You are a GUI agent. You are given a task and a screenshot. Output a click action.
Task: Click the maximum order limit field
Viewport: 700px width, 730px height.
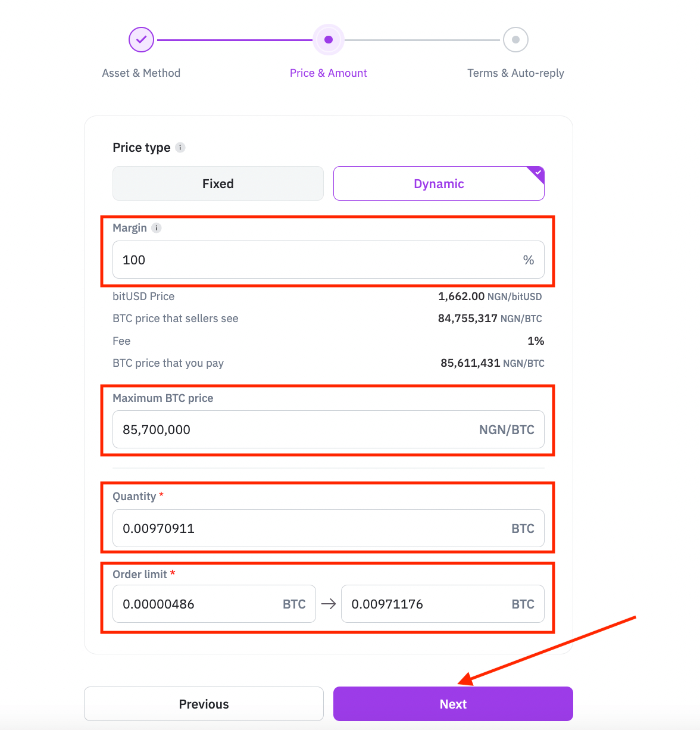coord(443,604)
